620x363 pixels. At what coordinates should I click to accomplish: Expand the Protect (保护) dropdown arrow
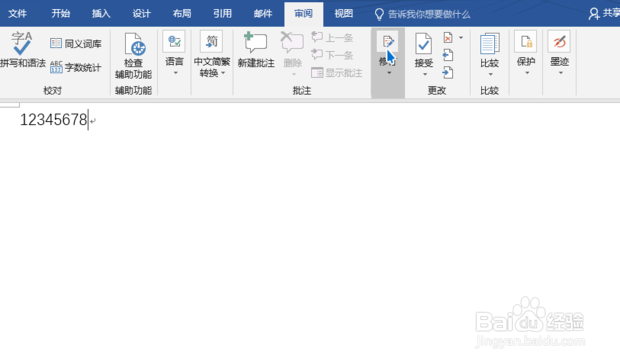527,73
